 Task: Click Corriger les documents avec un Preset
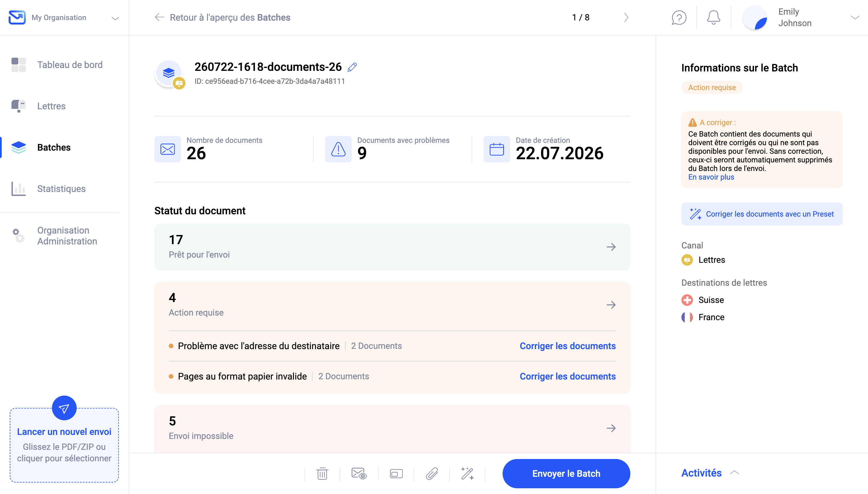tap(762, 214)
